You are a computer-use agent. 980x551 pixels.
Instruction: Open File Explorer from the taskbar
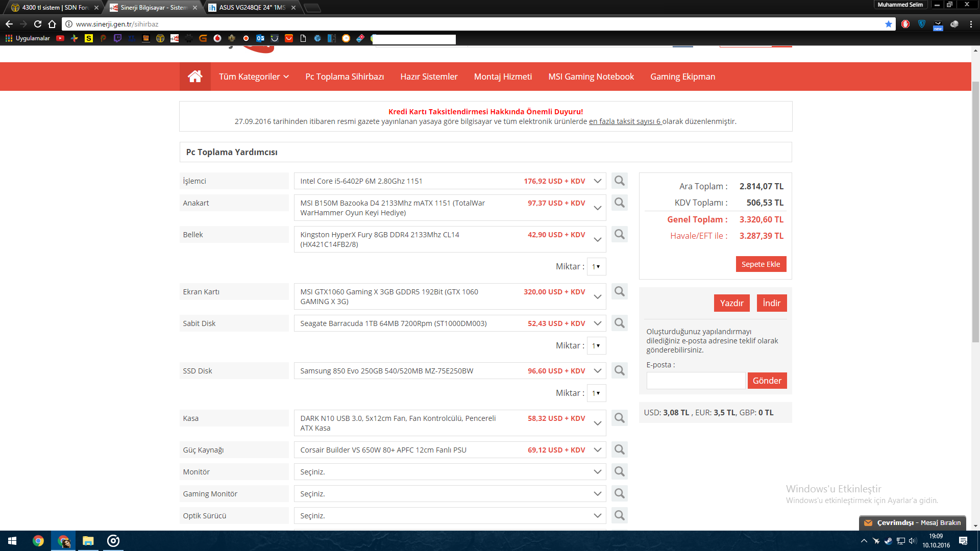[x=88, y=541]
